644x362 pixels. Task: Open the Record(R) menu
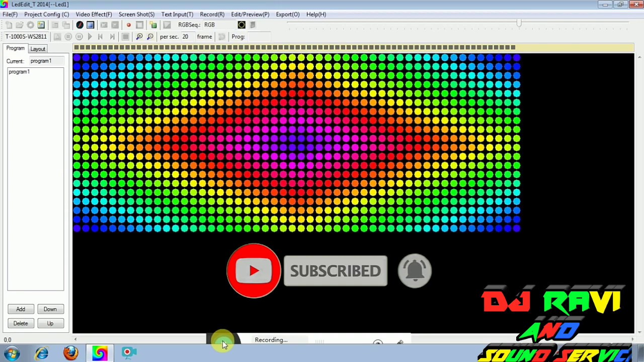(212, 14)
